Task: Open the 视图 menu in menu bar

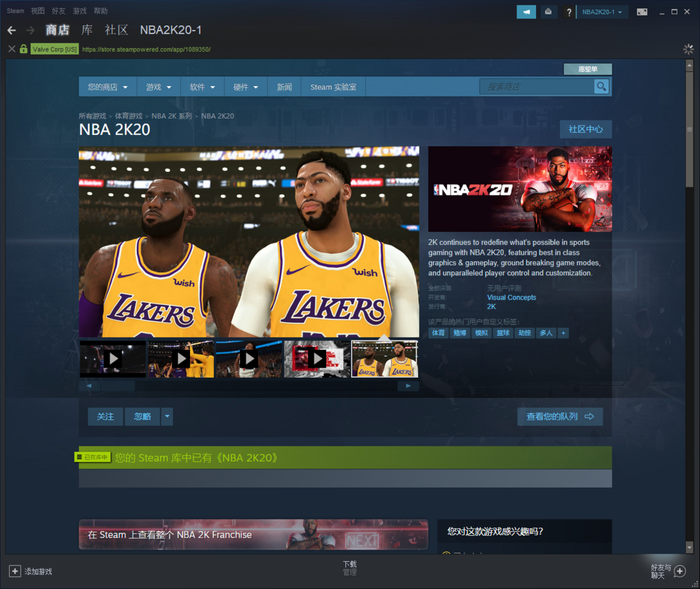Action: coord(38,11)
